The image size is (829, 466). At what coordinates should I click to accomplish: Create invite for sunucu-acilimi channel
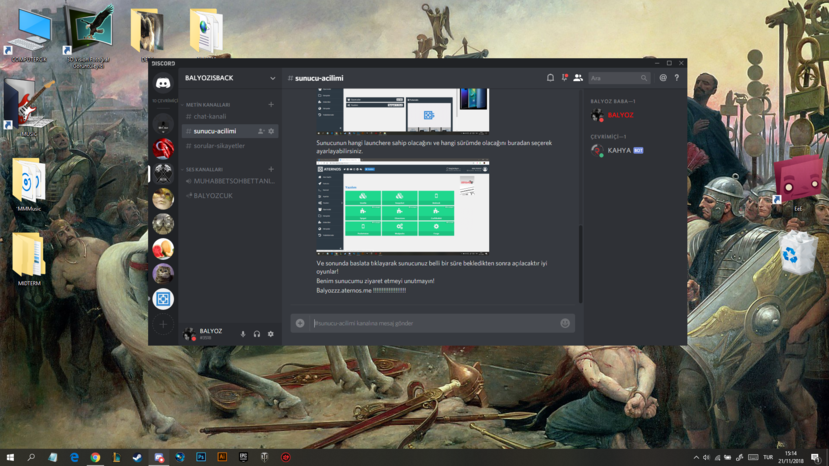pyautogui.click(x=261, y=131)
